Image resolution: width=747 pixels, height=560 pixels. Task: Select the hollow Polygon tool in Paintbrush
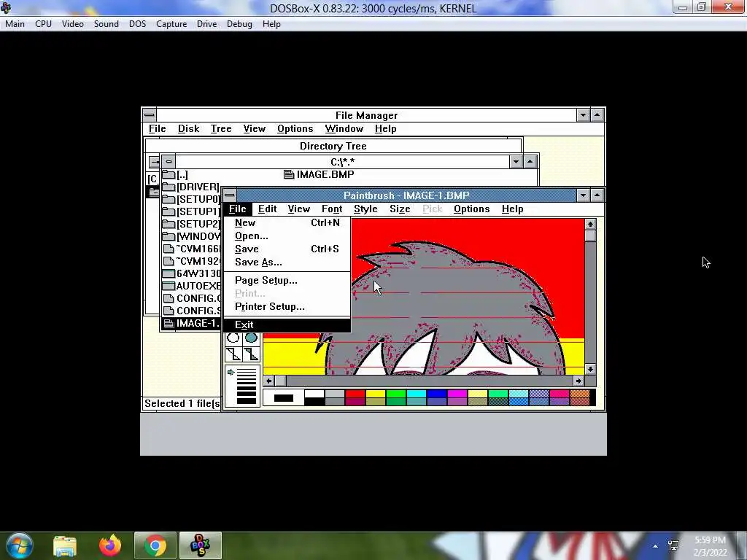233,354
